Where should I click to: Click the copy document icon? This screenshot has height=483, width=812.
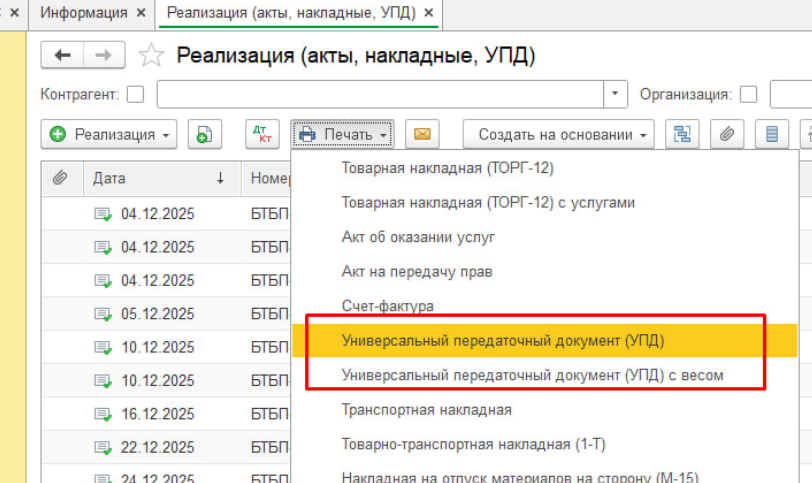[x=204, y=134]
